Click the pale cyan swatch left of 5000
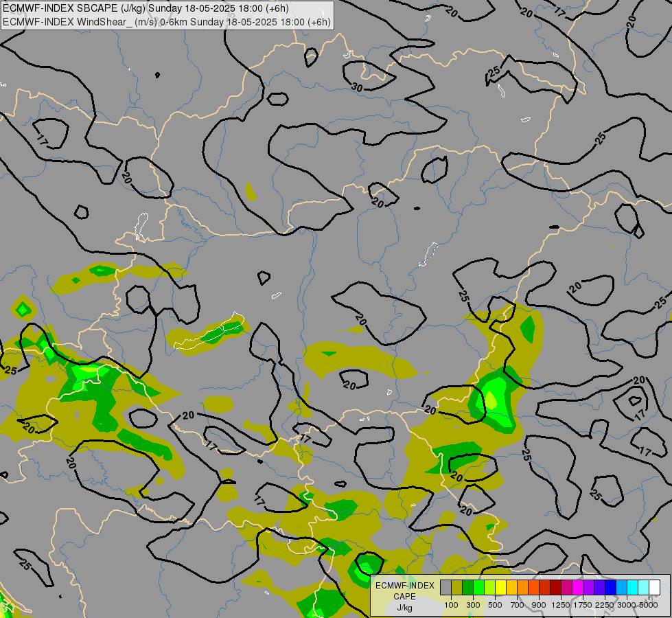The width and height of the screenshot is (672, 618). coord(644,588)
